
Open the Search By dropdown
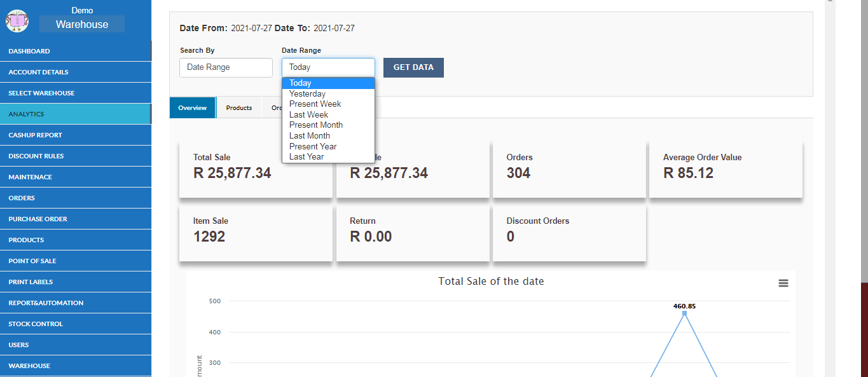[x=226, y=67]
